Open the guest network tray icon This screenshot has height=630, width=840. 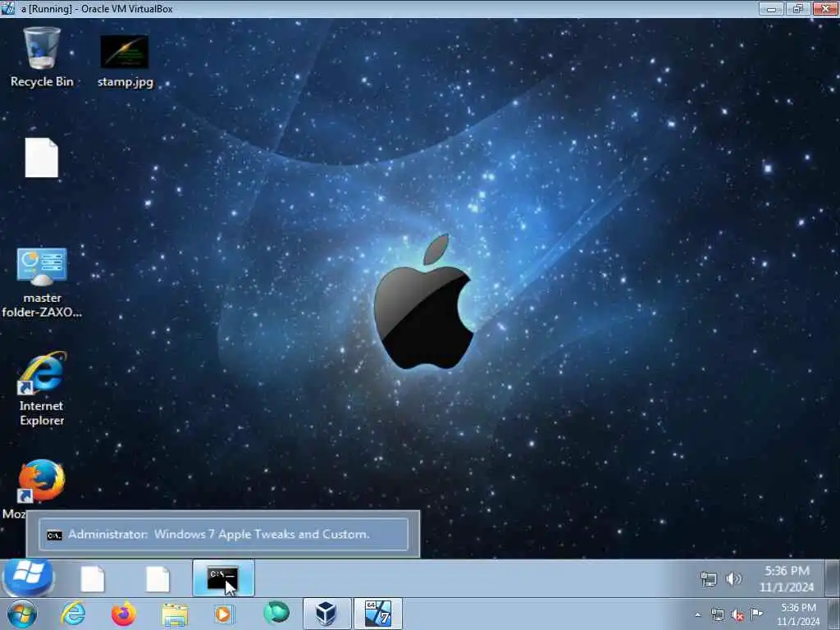[708, 578]
